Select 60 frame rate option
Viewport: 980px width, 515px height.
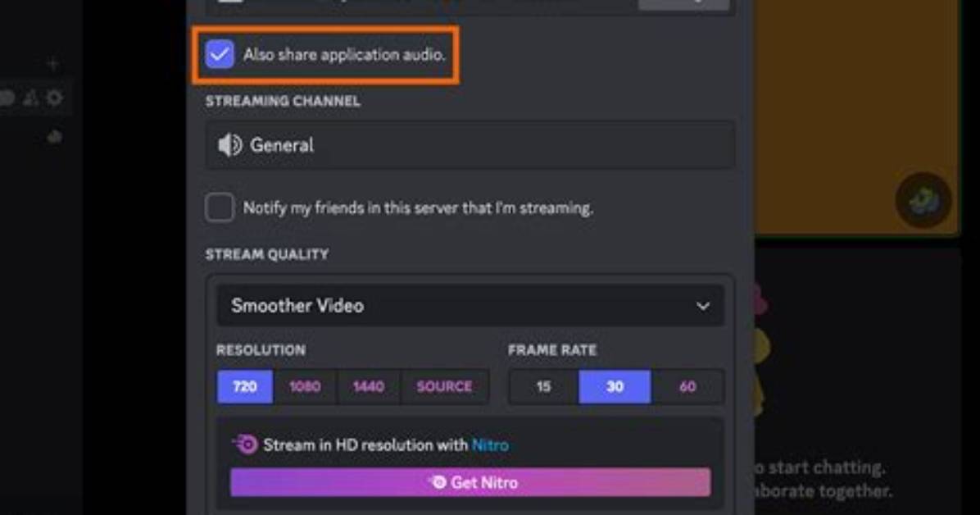point(687,387)
